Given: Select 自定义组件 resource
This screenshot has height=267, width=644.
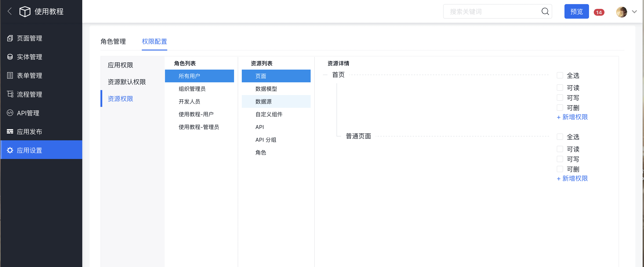Looking at the screenshot, I should click(x=276, y=114).
